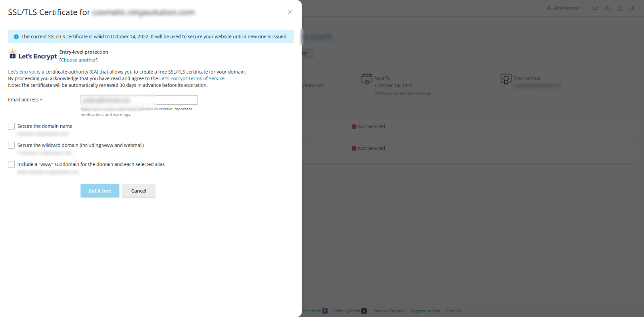Click the Get it free button
The width and height of the screenshot is (644, 317).
tap(100, 191)
